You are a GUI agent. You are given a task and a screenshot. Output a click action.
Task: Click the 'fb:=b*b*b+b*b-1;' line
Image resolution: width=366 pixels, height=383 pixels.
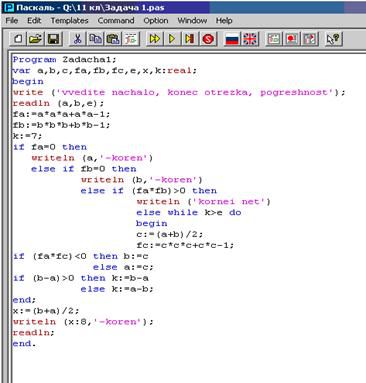point(61,125)
